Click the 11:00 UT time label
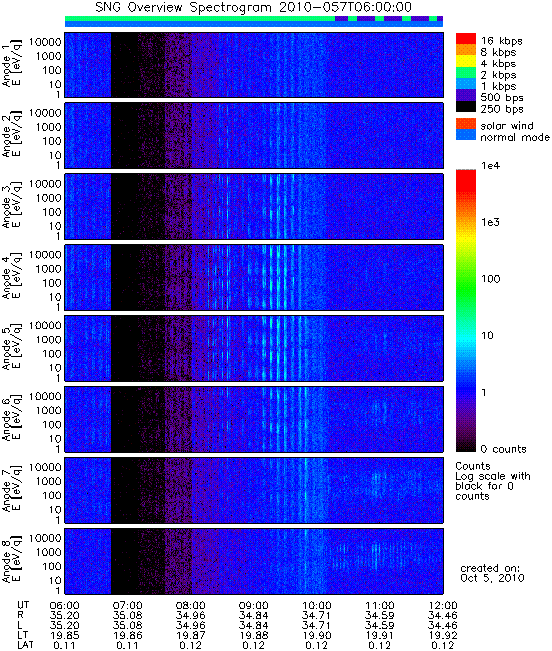Screen dimensions: 552x651 pos(380,605)
